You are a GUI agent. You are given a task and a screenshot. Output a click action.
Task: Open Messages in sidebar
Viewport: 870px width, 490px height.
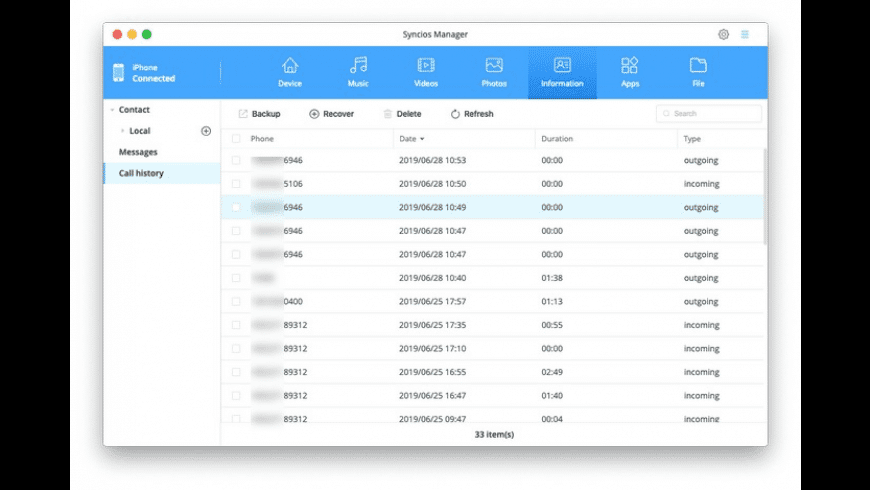138,152
